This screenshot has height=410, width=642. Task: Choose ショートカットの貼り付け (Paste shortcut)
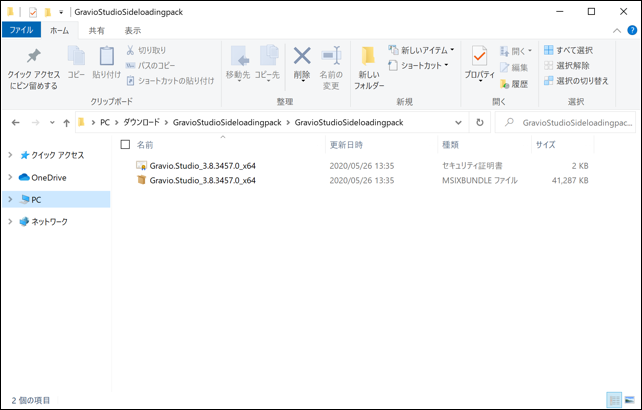click(170, 81)
